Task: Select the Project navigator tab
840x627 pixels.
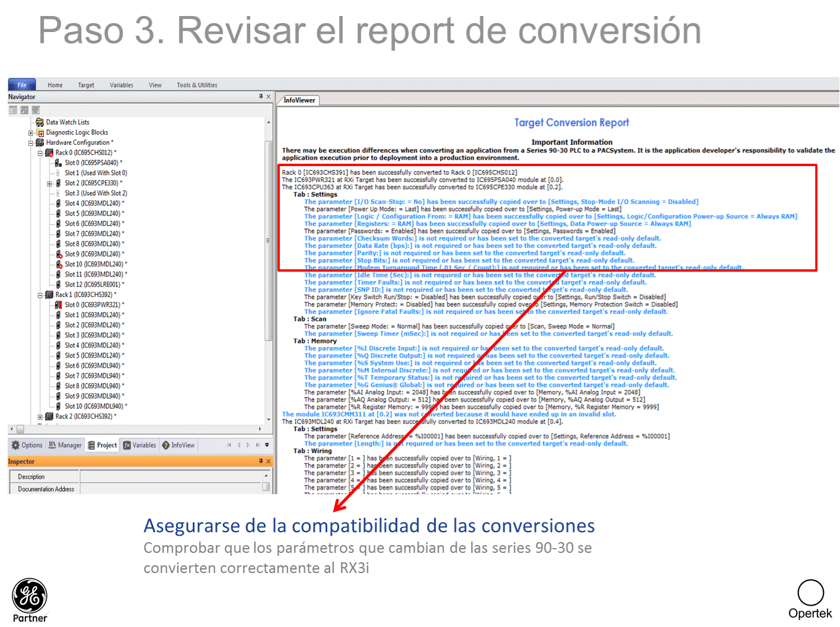Action: pos(102,445)
